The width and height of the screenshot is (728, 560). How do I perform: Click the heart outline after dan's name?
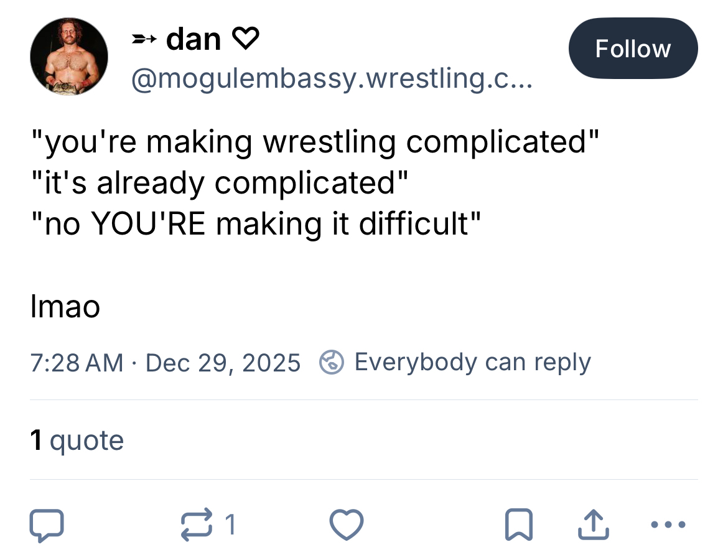[x=245, y=40]
